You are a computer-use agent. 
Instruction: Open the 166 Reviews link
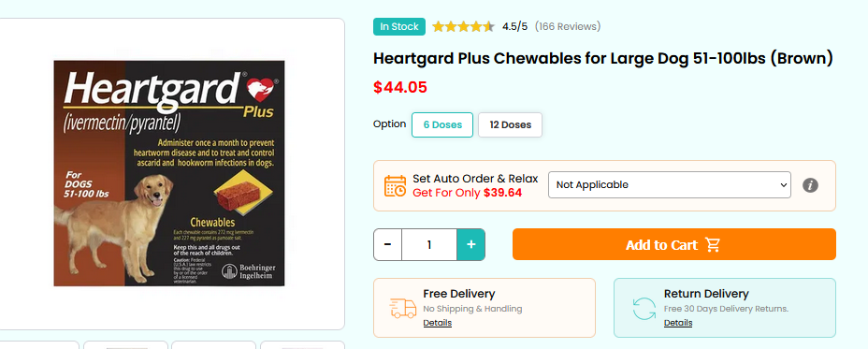pos(568,26)
